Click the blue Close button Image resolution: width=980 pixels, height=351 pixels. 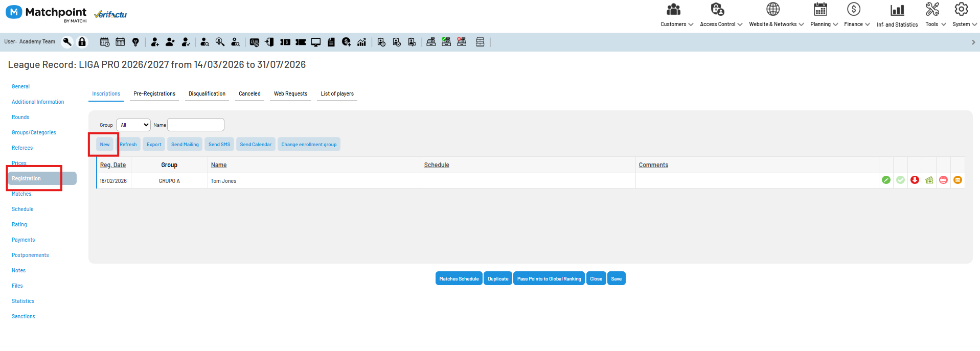[596, 278]
